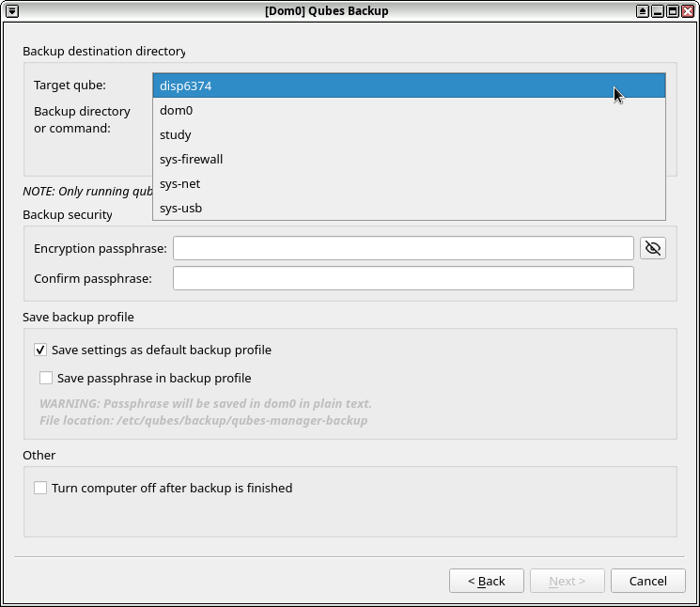
Task: Cancel the Qubes Backup wizard
Action: click(647, 581)
